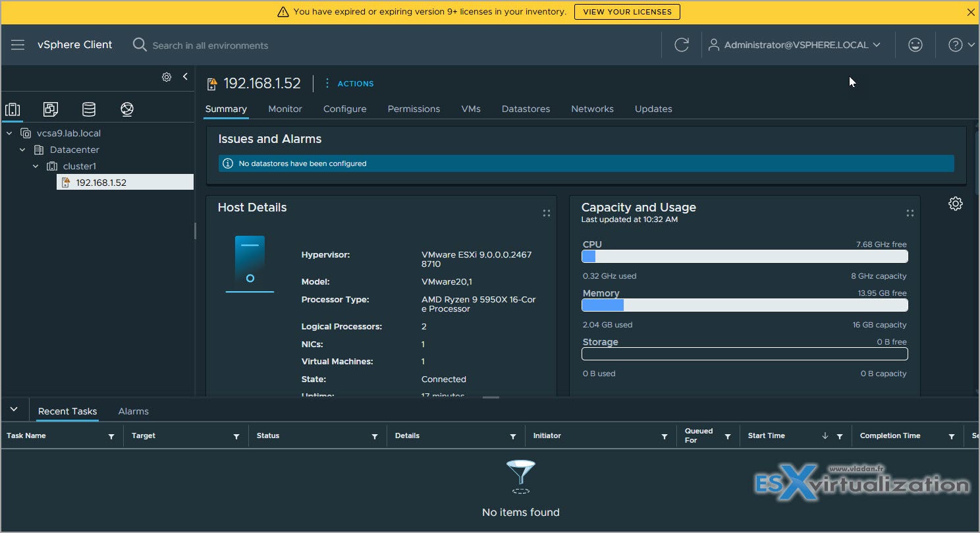Select cluster1 in inventory tree
Viewport: 980px width, 533px height.
[x=80, y=166]
